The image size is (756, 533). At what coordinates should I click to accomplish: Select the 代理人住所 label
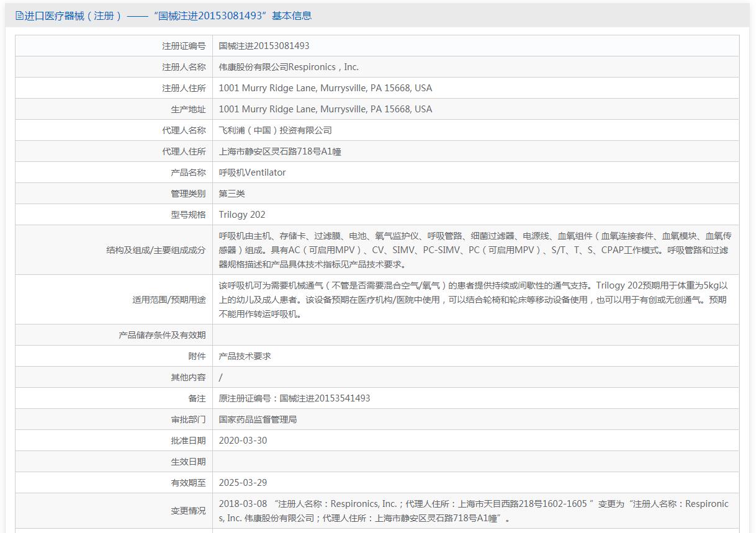(x=184, y=151)
